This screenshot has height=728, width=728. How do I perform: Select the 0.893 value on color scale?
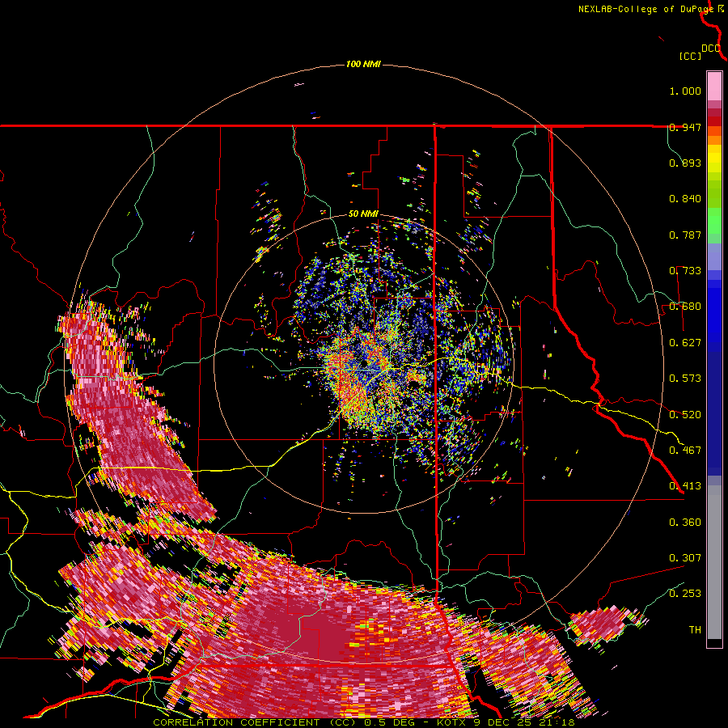point(685,163)
